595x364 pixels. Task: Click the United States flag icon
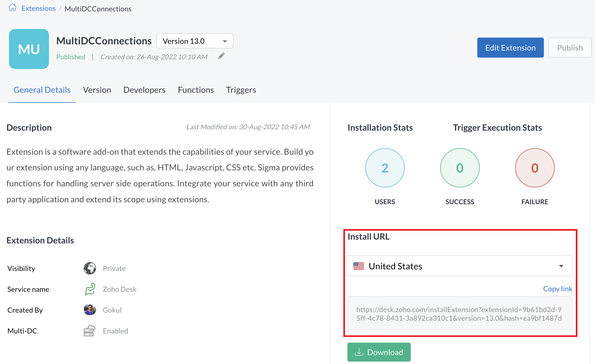coord(359,266)
